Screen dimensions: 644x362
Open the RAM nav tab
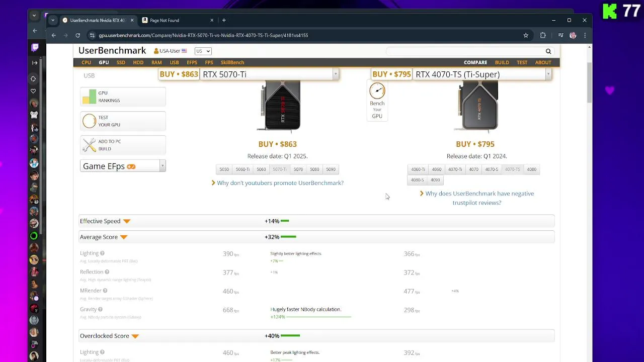pos(156,62)
